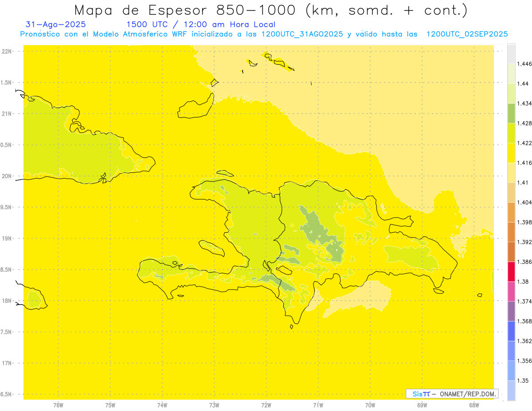Select the tan swatch between 1.404 and 1.41
532x411 pixels.
click(x=511, y=192)
